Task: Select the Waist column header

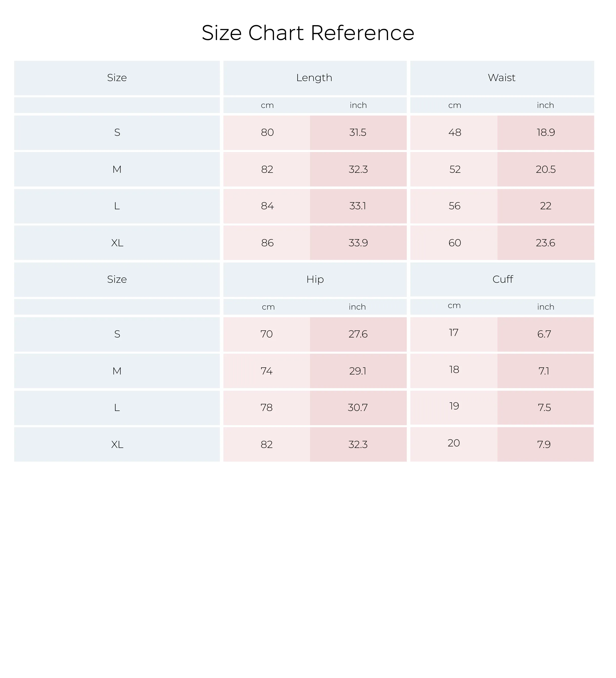Action: (502, 78)
